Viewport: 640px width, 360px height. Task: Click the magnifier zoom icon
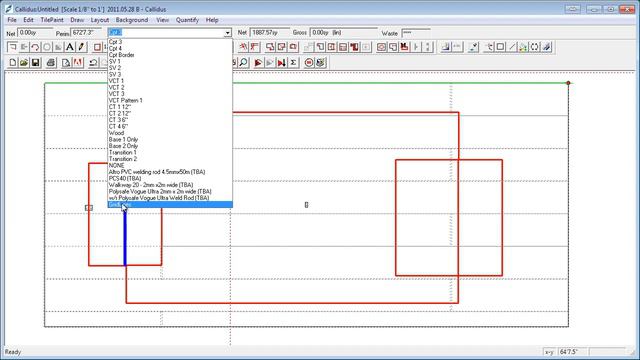pyautogui.click(x=244, y=62)
